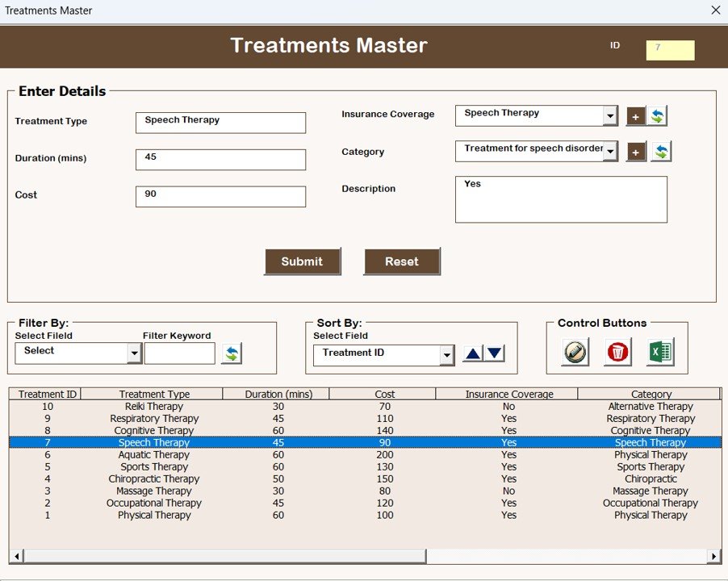The width and height of the screenshot is (728, 581).
Task: Click the Duration (mins) column header
Action: click(276, 394)
